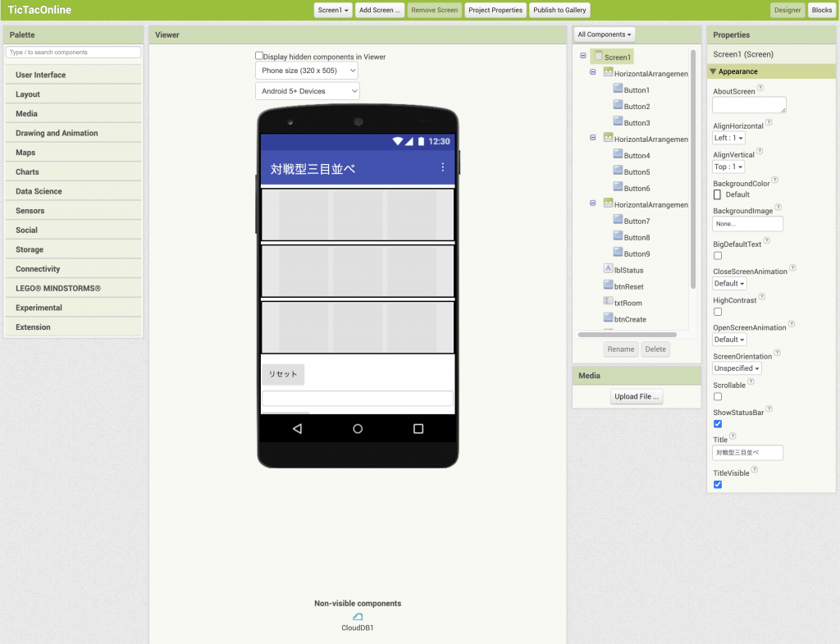Click the phone's recent apps square icon
The width and height of the screenshot is (840, 644).
pyautogui.click(x=418, y=428)
